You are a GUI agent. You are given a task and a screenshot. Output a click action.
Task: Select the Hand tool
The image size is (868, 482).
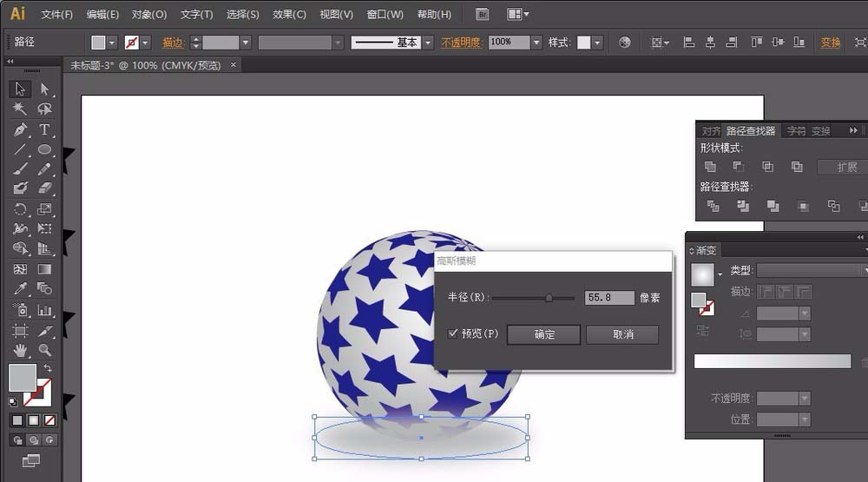[20, 350]
